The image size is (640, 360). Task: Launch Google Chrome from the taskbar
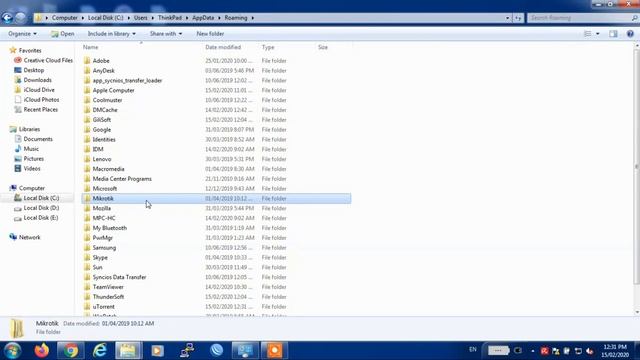click(x=71, y=351)
